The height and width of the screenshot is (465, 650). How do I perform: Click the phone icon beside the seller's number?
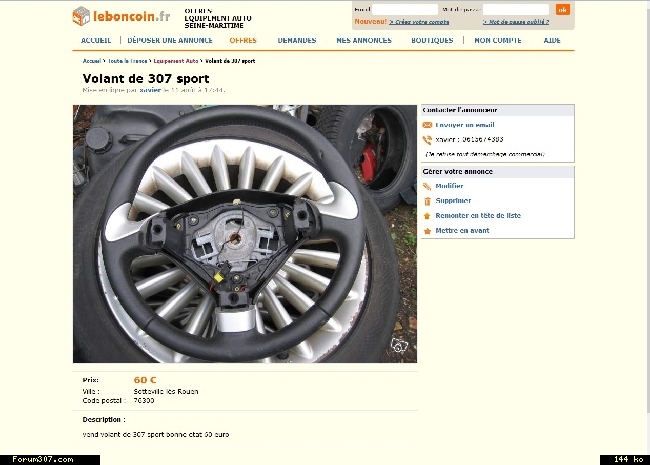pyautogui.click(x=427, y=140)
